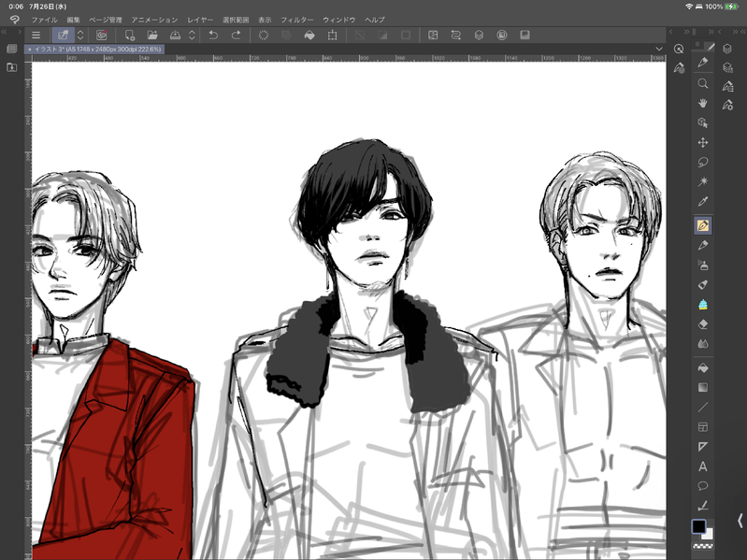Select the white sub color swatch
This screenshot has width=747, height=560.
[x=709, y=533]
